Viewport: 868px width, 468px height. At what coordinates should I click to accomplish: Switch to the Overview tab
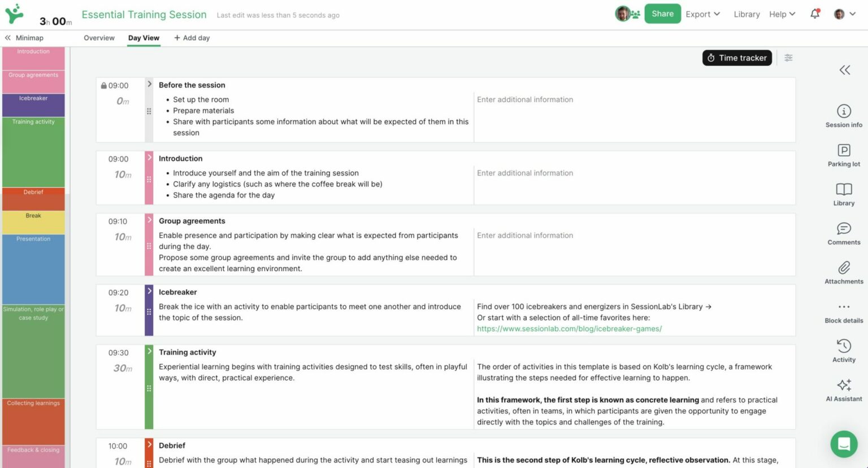(x=99, y=38)
